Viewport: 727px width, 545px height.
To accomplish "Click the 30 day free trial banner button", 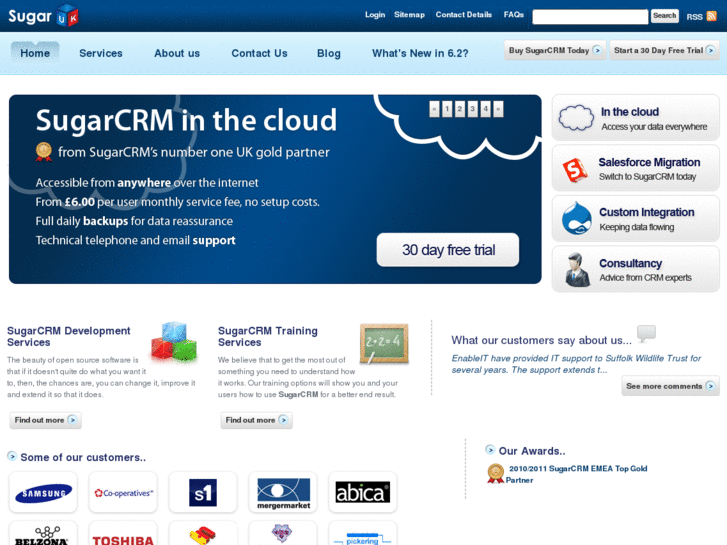I will pos(448,250).
